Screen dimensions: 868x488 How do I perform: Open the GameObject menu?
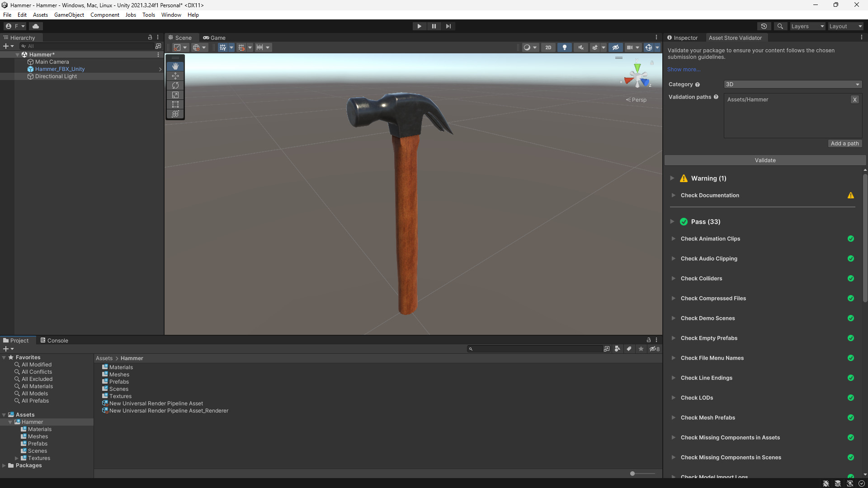tap(69, 15)
